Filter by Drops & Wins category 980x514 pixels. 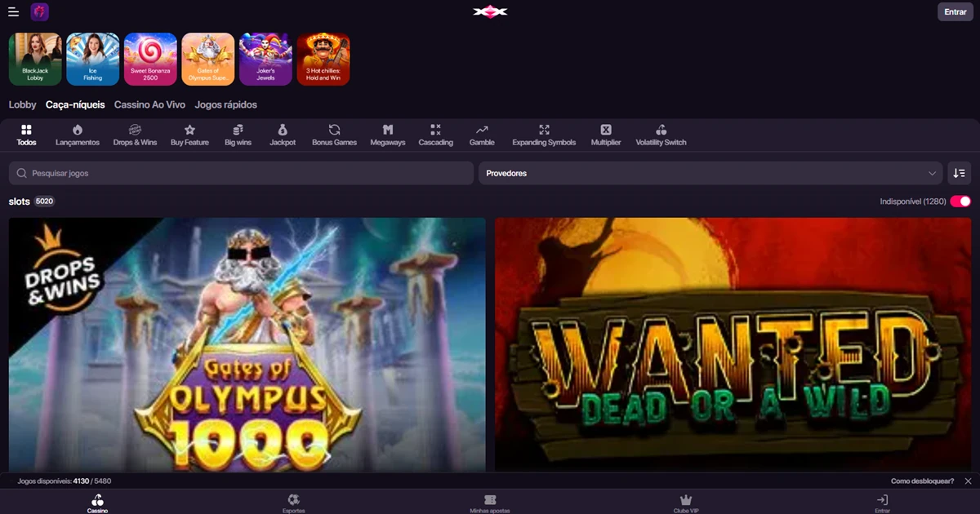tap(135, 135)
